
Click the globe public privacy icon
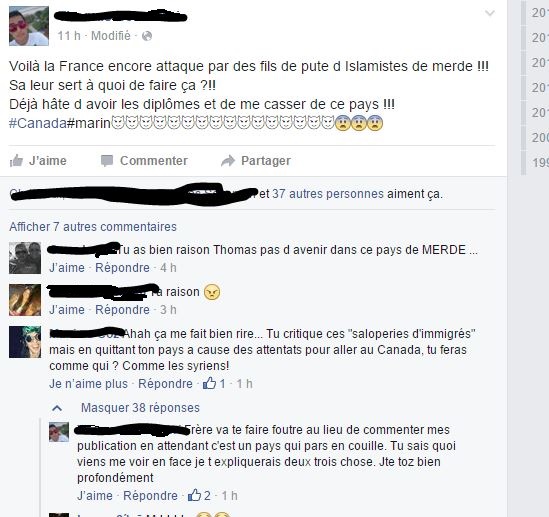[x=147, y=36]
